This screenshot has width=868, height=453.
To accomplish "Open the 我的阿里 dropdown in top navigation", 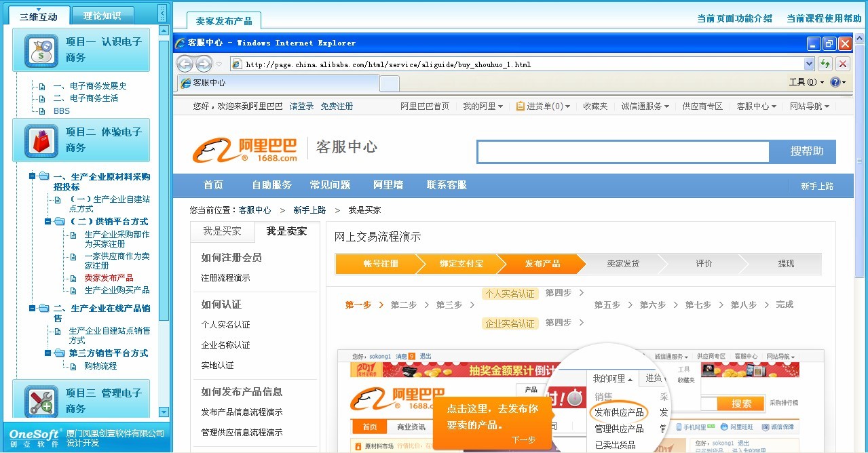I will click(x=483, y=106).
